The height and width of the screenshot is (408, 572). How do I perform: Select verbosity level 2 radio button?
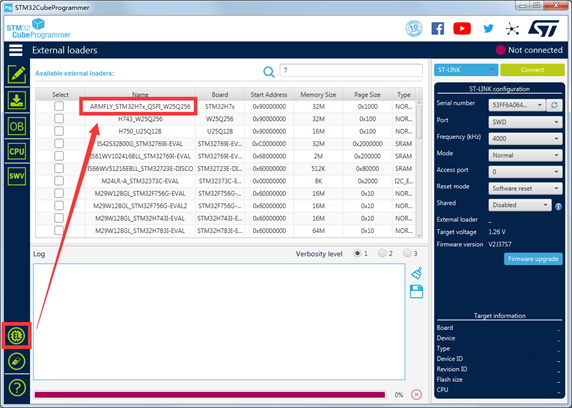pyautogui.click(x=382, y=253)
